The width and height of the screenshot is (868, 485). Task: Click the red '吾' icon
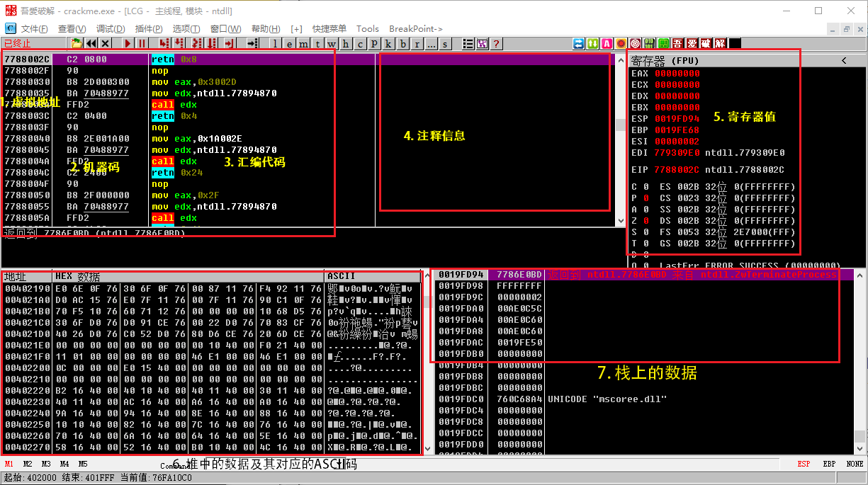pyautogui.click(x=677, y=44)
